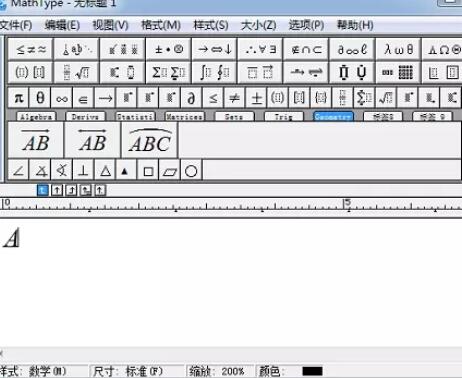Screen dimensions: 462x378
Task: Open the arrow symbols palette (→⇔↓)
Action: click(x=214, y=49)
